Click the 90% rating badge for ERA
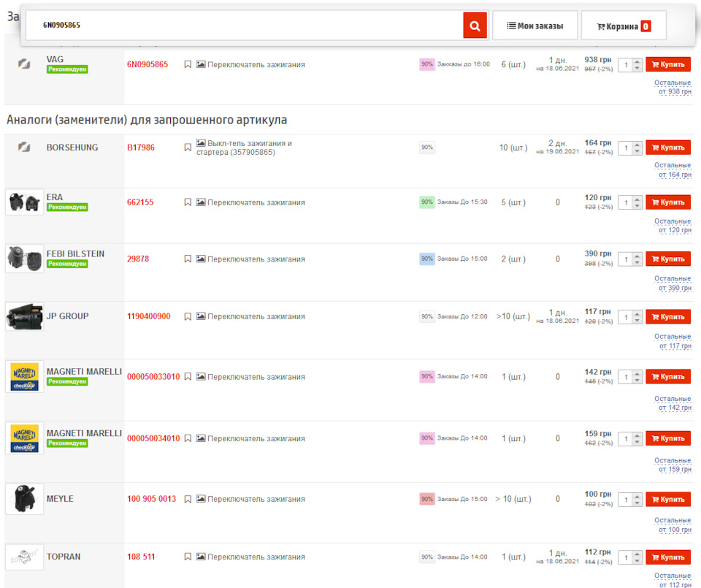 click(x=427, y=202)
